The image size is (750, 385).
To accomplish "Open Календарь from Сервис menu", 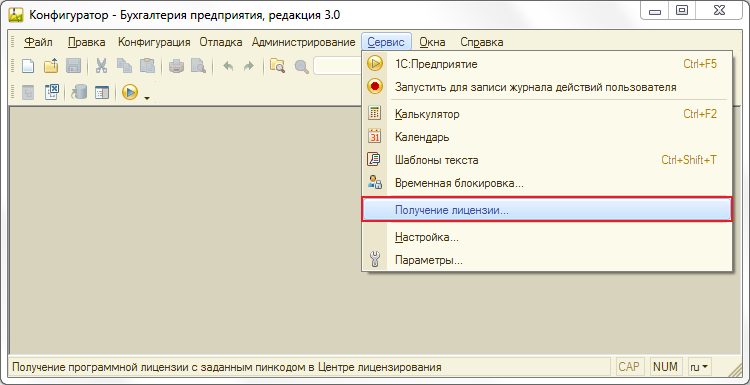I will tap(547, 137).
